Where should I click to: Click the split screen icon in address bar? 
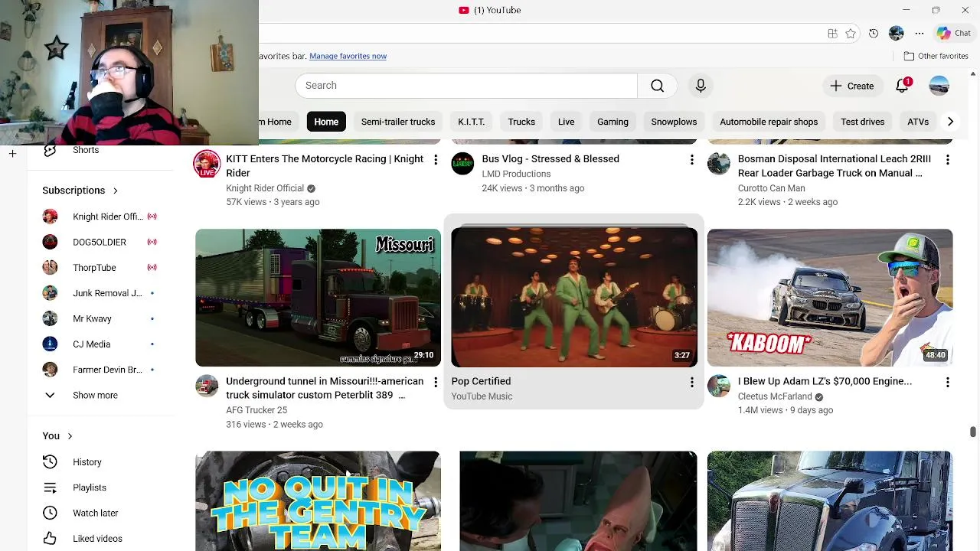tap(832, 34)
